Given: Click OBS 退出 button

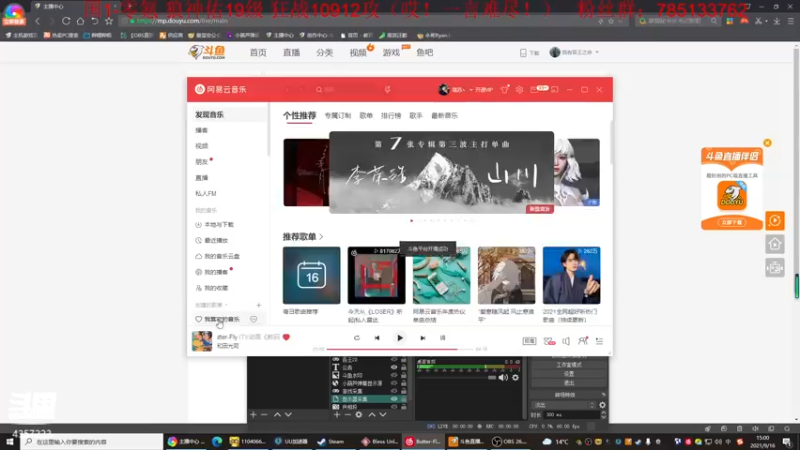Looking at the screenshot, I should [x=569, y=383].
